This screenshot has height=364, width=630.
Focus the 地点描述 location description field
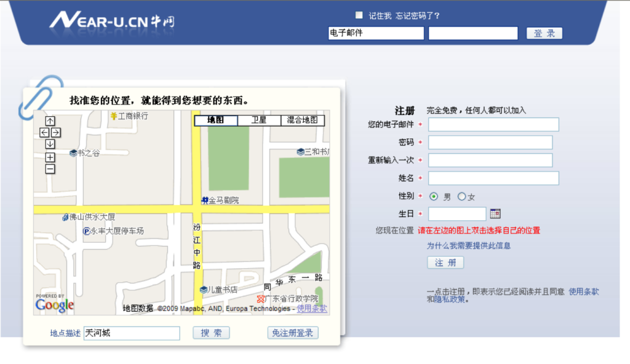click(x=132, y=333)
